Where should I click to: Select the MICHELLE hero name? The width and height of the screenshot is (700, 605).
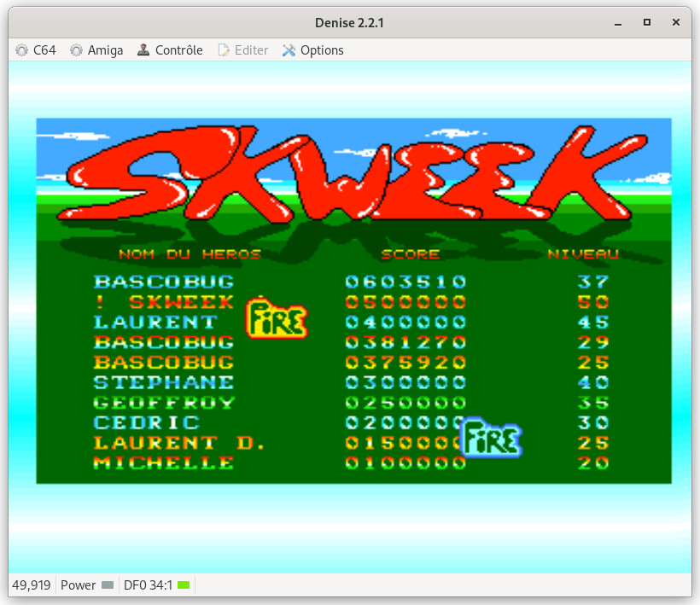pos(164,462)
